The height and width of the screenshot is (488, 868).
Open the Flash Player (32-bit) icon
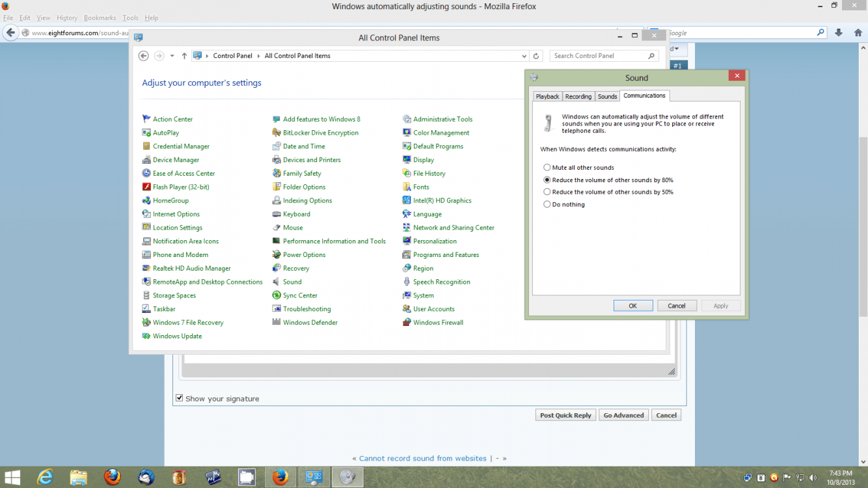[x=146, y=187]
